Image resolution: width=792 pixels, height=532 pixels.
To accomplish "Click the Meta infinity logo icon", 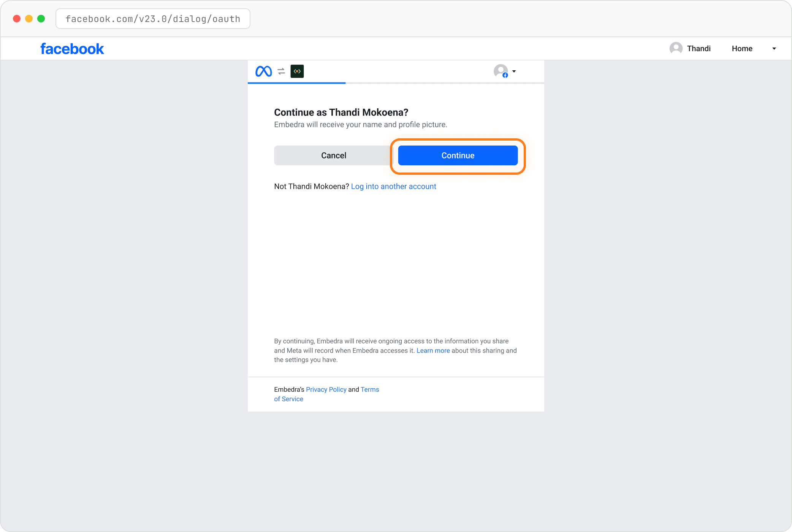I will click(263, 71).
